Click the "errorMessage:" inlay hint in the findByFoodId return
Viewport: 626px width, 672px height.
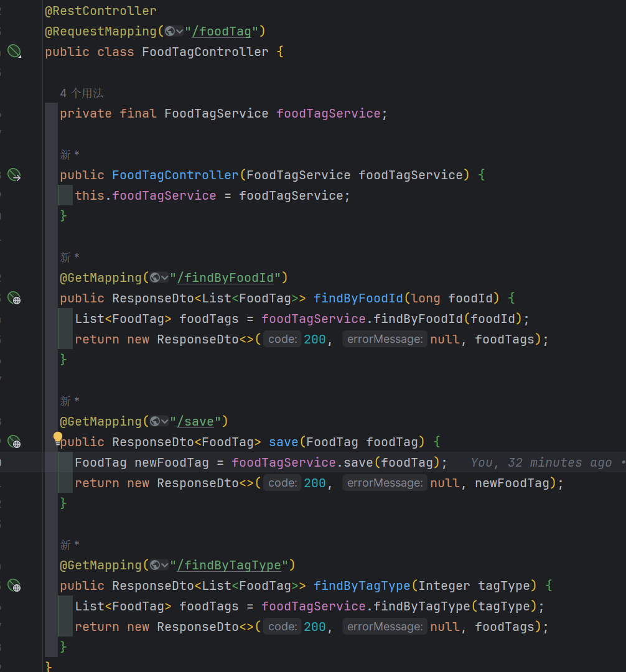point(385,339)
